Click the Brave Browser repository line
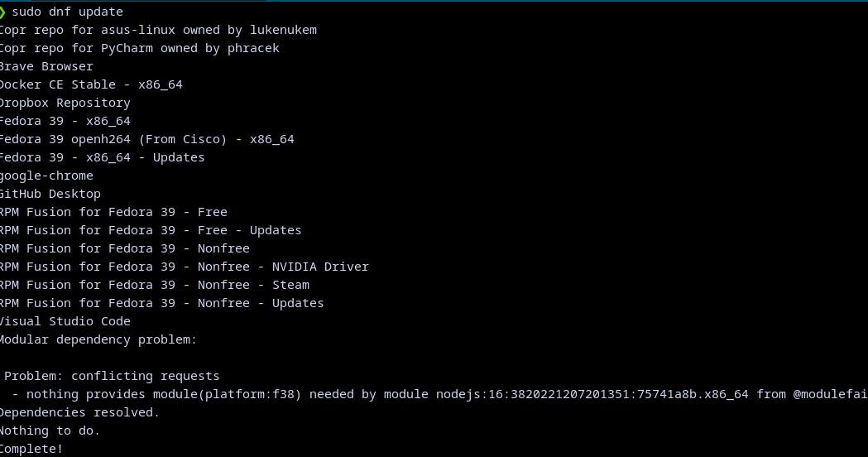The height and width of the screenshot is (457, 868). 46,66
